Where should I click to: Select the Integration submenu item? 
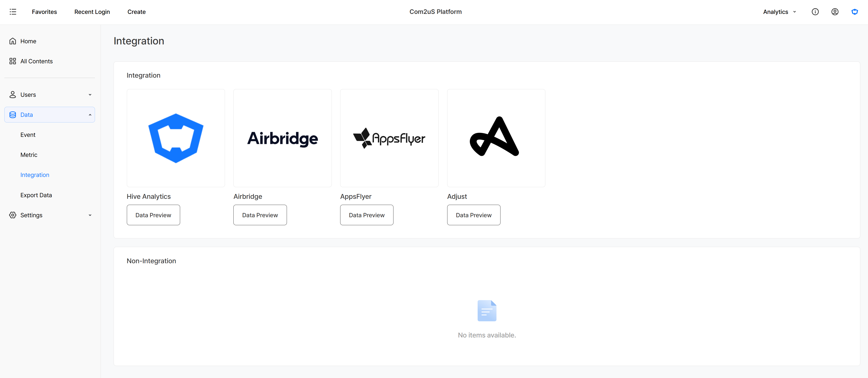point(35,175)
